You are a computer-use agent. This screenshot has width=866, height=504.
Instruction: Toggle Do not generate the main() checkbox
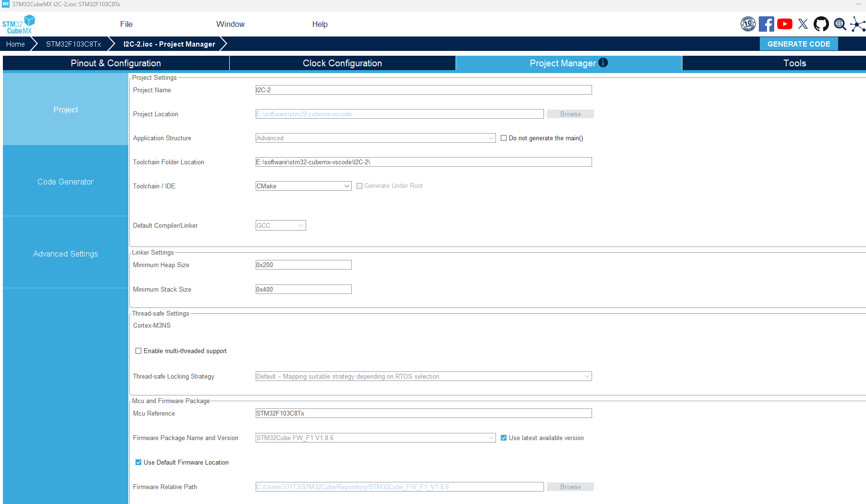pos(504,138)
